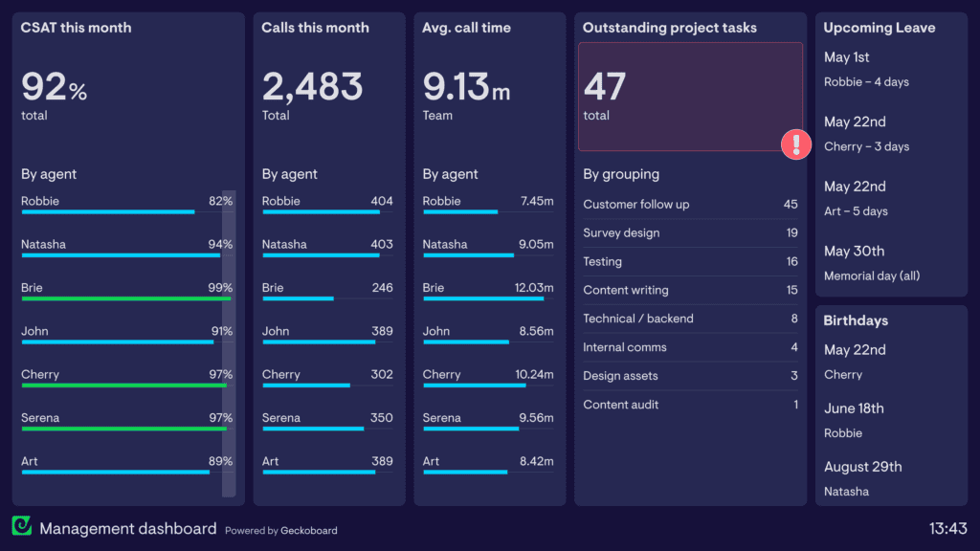Click the red exclamation alert icon
The height and width of the screenshot is (551, 980).
point(796,144)
